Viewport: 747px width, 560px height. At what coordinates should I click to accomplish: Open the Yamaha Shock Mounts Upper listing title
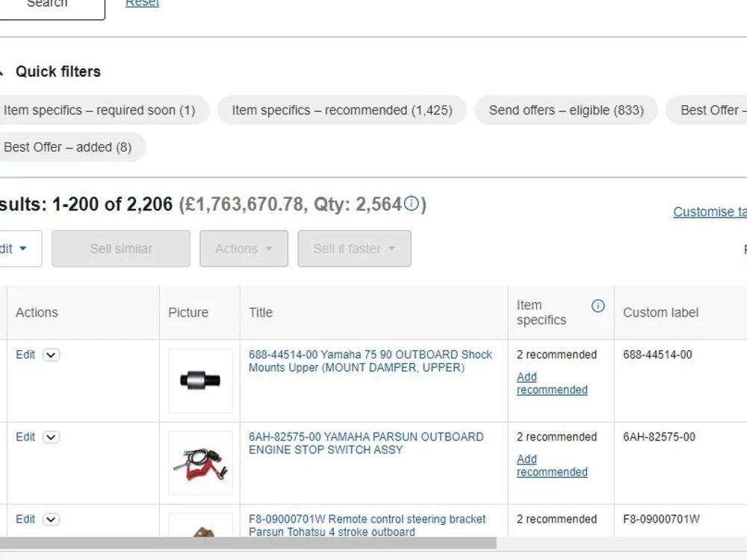(x=371, y=361)
